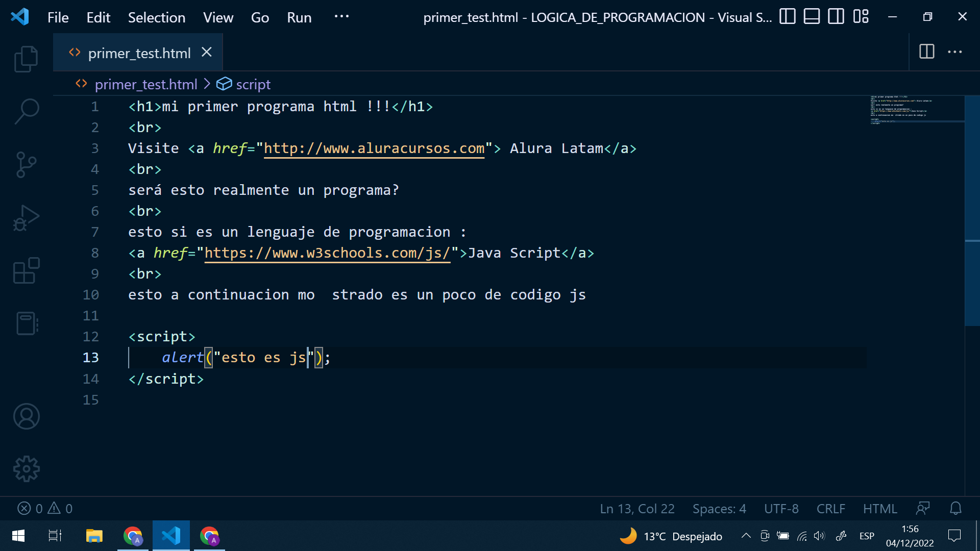The height and width of the screenshot is (551, 980).
Task: Open the View menu
Action: coord(218,17)
